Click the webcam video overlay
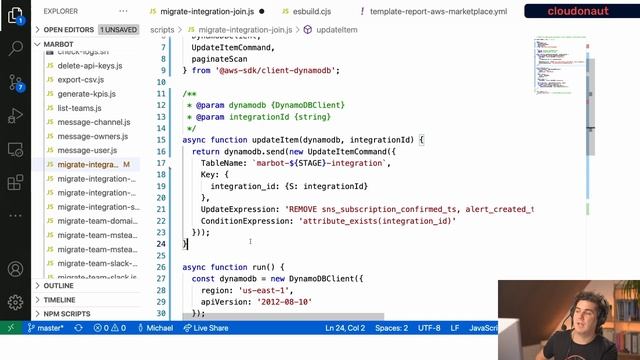The image size is (640, 360). click(569, 320)
